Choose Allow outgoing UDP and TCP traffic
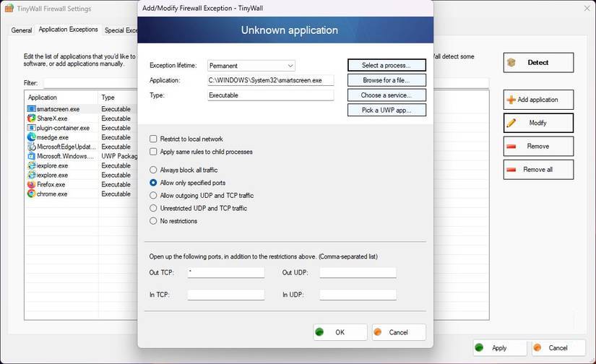This screenshot has width=596, height=364. coord(153,195)
